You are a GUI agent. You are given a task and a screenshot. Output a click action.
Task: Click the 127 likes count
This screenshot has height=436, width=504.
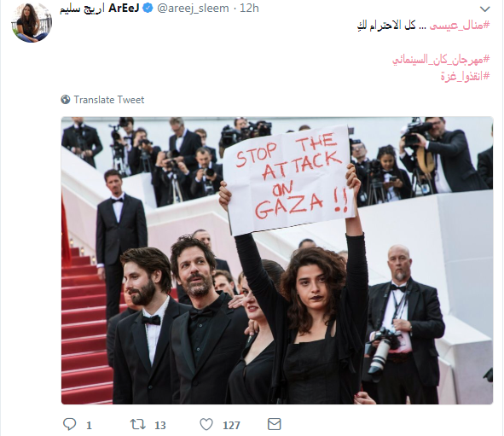click(x=231, y=426)
